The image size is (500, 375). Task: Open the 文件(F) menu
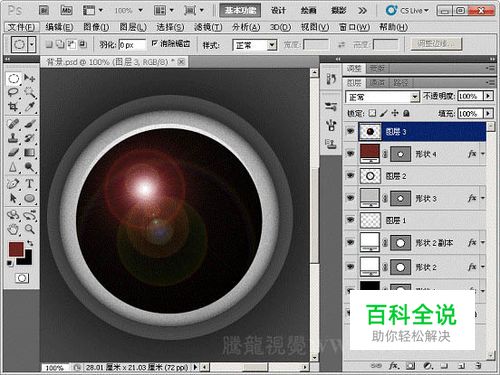21,27
